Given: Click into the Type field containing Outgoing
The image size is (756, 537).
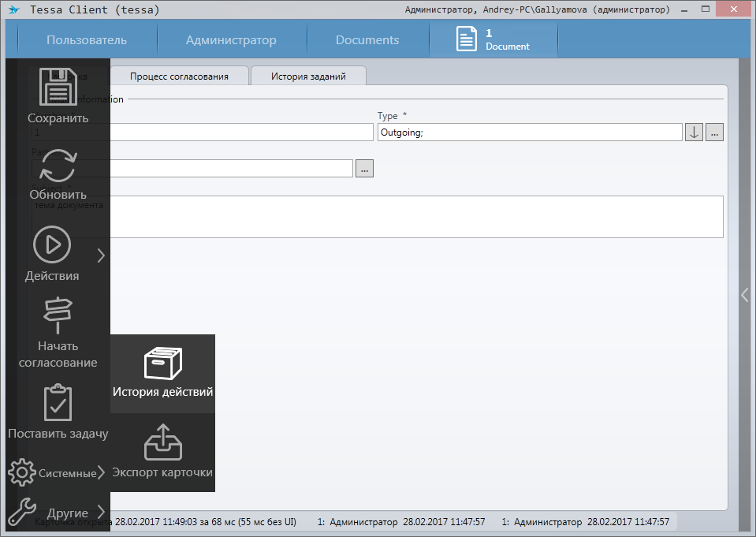Looking at the screenshot, I should 530,132.
